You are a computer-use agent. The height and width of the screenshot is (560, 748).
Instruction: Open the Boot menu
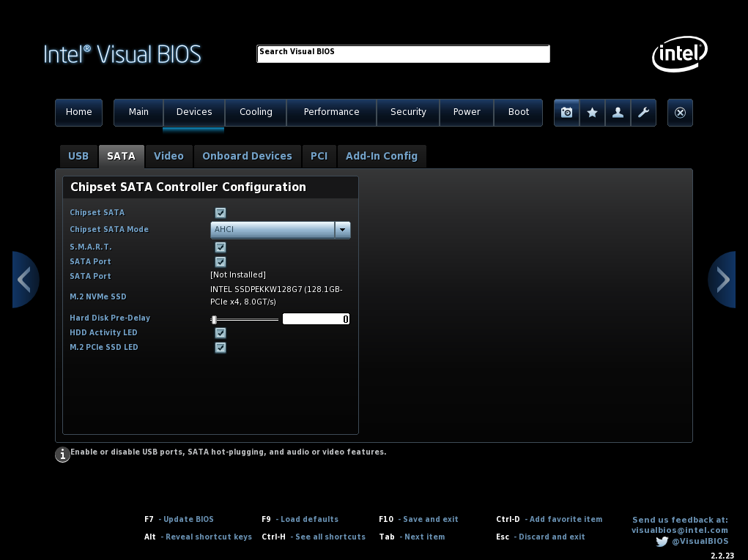[x=519, y=112]
